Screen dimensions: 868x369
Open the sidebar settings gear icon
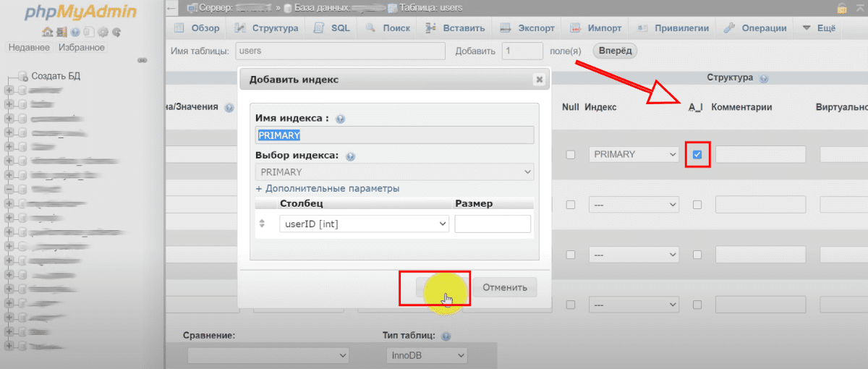(x=103, y=33)
